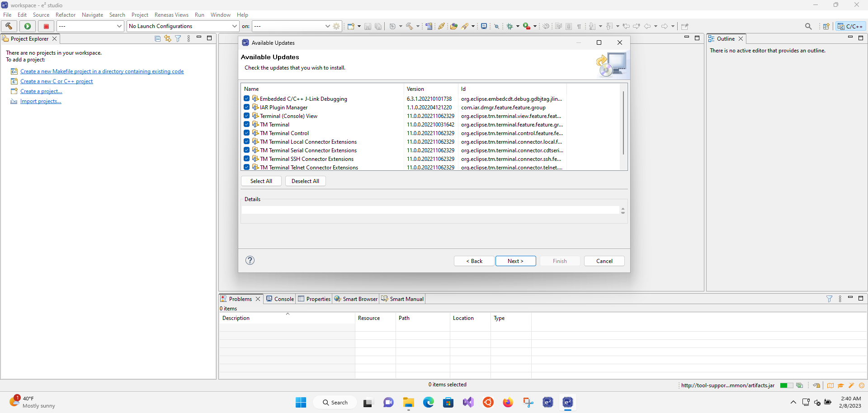Switch to the Console tab

[280, 299]
